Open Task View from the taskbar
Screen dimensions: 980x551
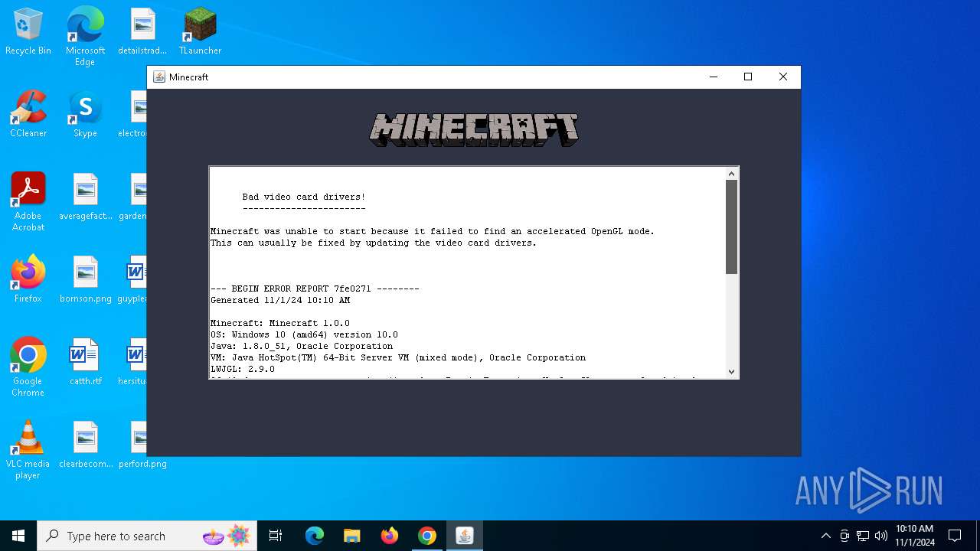276,536
